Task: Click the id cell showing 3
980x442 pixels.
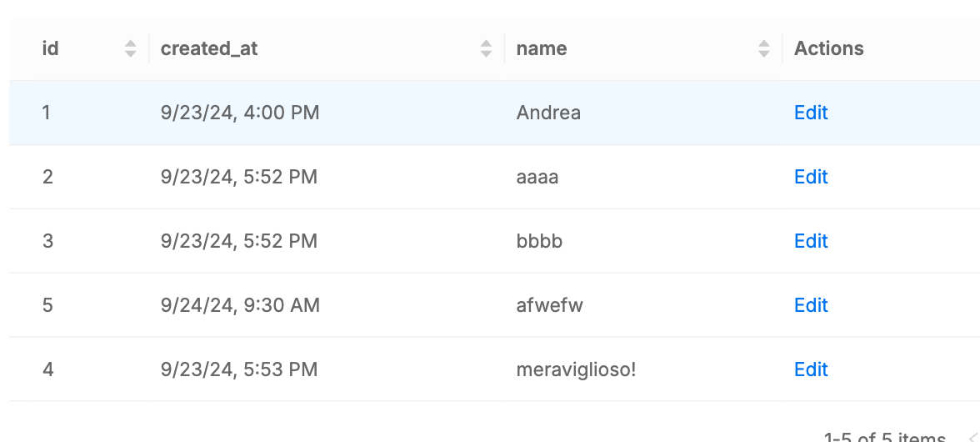Action: 47,241
